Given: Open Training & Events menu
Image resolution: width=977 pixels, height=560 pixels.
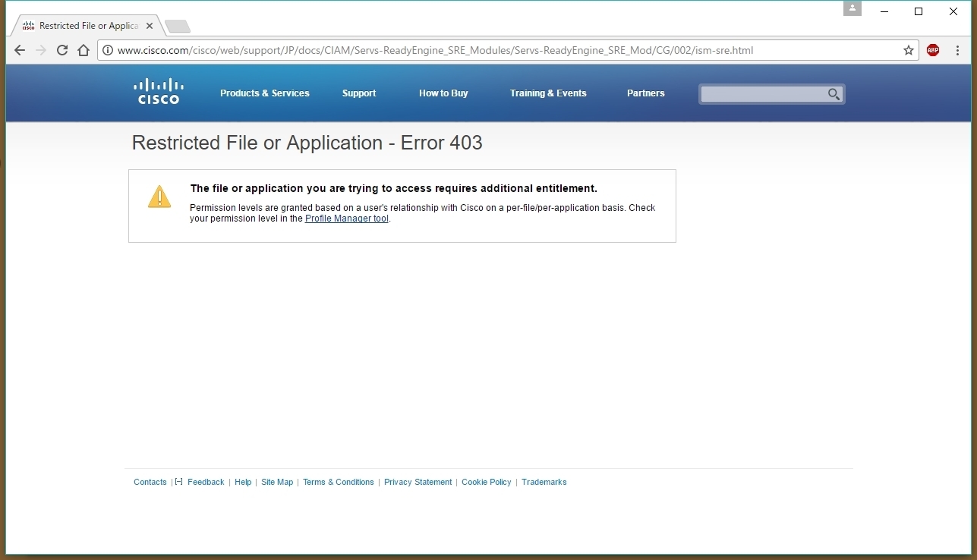Looking at the screenshot, I should pyautogui.click(x=547, y=93).
